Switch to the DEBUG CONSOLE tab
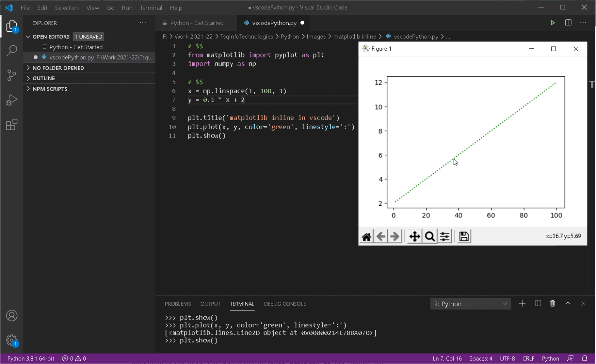 (285, 304)
